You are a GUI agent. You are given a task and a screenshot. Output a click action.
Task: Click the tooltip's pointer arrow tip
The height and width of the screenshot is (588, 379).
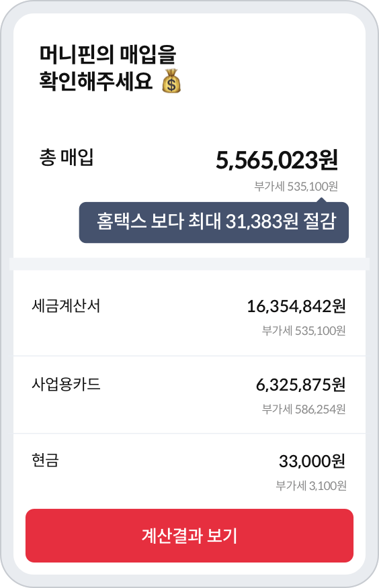pos(321,200)
